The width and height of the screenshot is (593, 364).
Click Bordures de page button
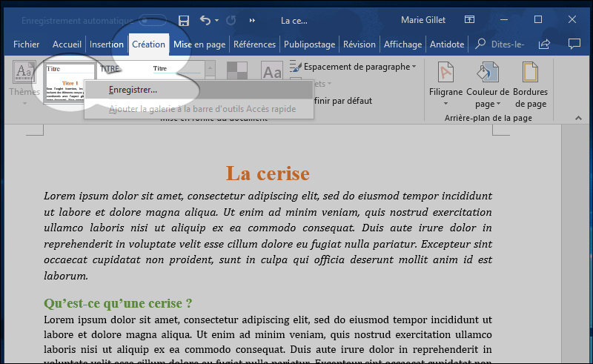[x=530, y=85]
